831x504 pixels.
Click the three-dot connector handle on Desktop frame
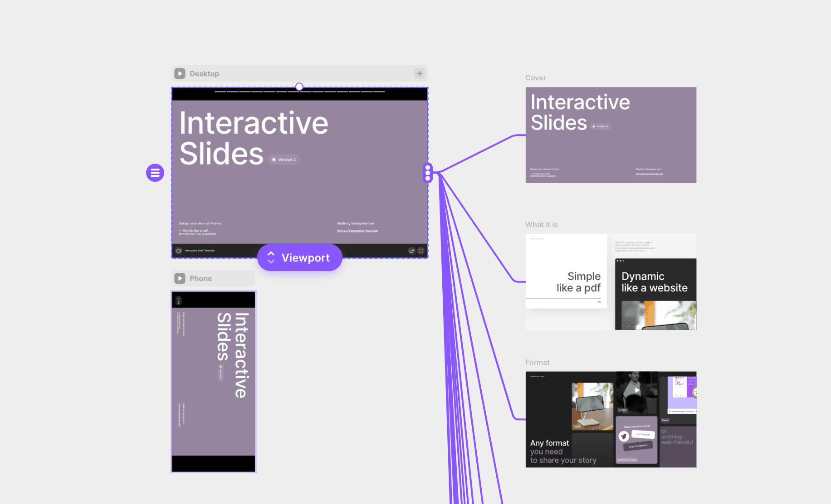click(428, 173)
